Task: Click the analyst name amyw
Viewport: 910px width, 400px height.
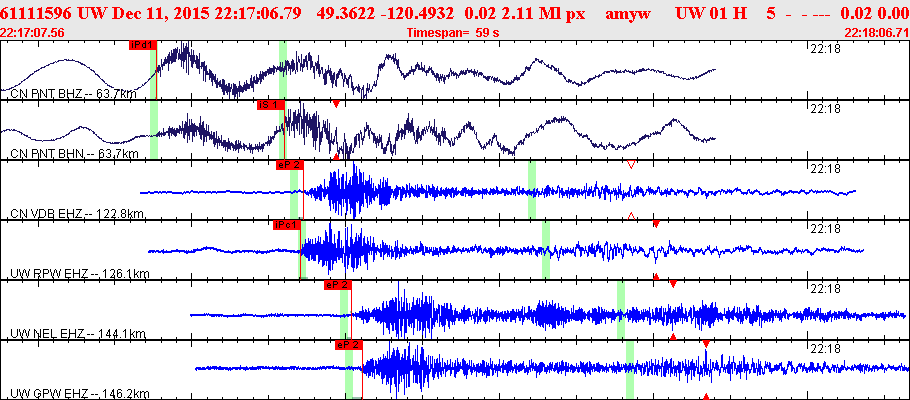Action: pos(627,14)
